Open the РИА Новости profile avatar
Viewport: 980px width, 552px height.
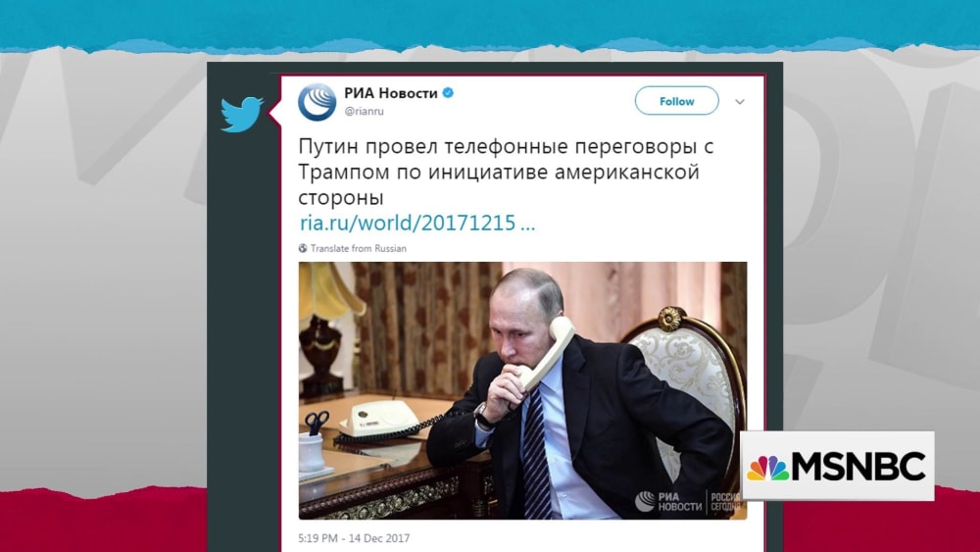tap(317, 102)
